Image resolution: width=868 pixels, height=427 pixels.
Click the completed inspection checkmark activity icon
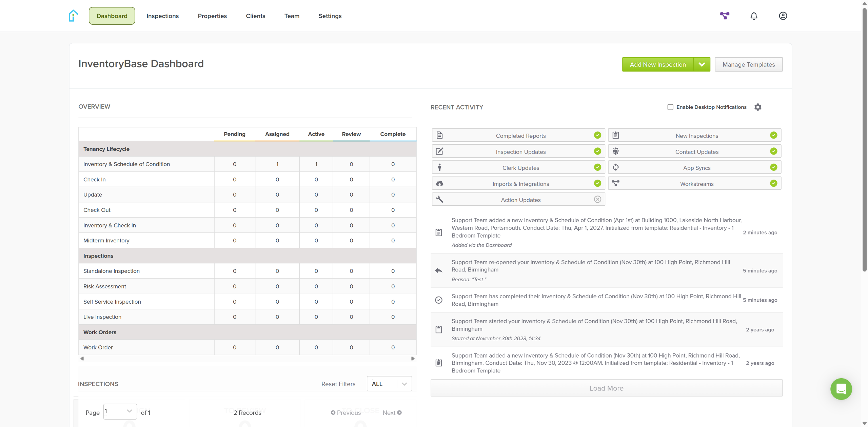(x=439, y=300)
